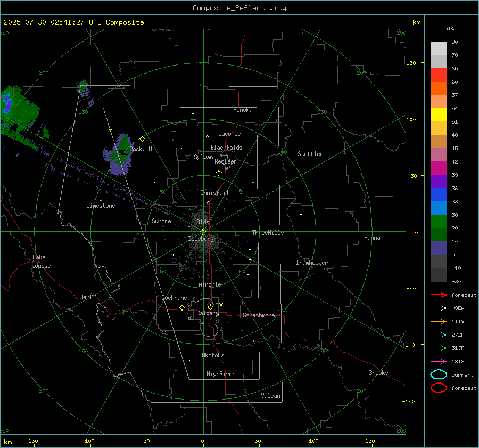Click the yellow 51 dBZ color swatch
This screenshot has height=448, width=479.
tap(439, 115)
